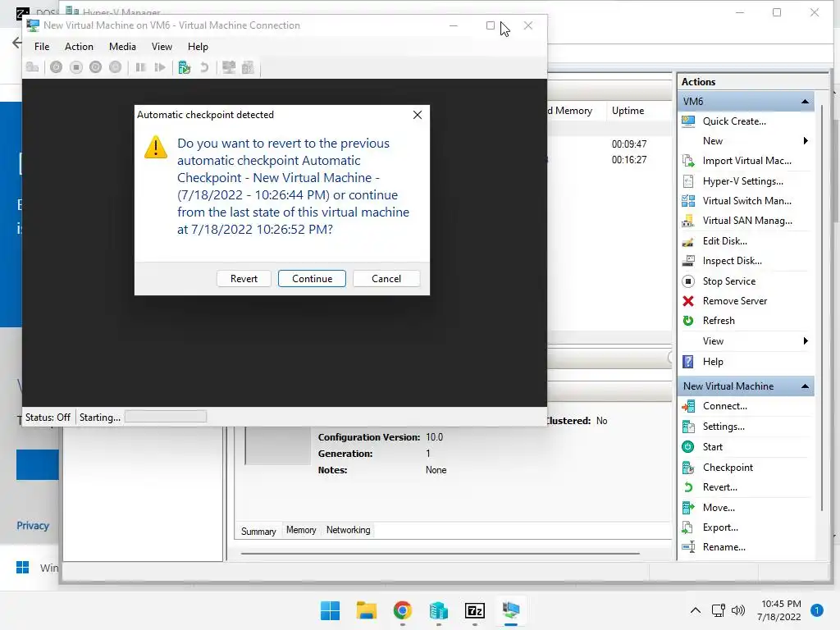The width and height of the screenshot is (840, 630).
Task: Click Move... icon in Actions
Action: [688, 507]
